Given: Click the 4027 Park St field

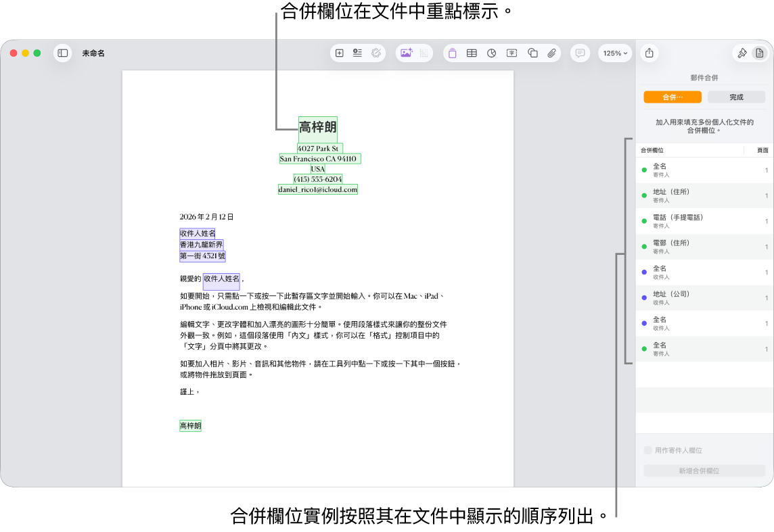Looking at the screenshot, I should [x=319, y=149].
